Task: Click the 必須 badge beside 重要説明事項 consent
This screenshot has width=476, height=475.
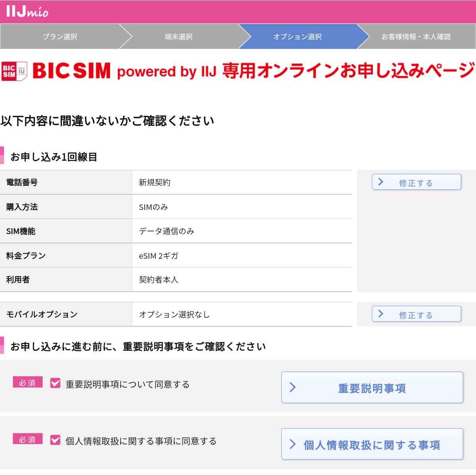Action: [x=27, y=382]
